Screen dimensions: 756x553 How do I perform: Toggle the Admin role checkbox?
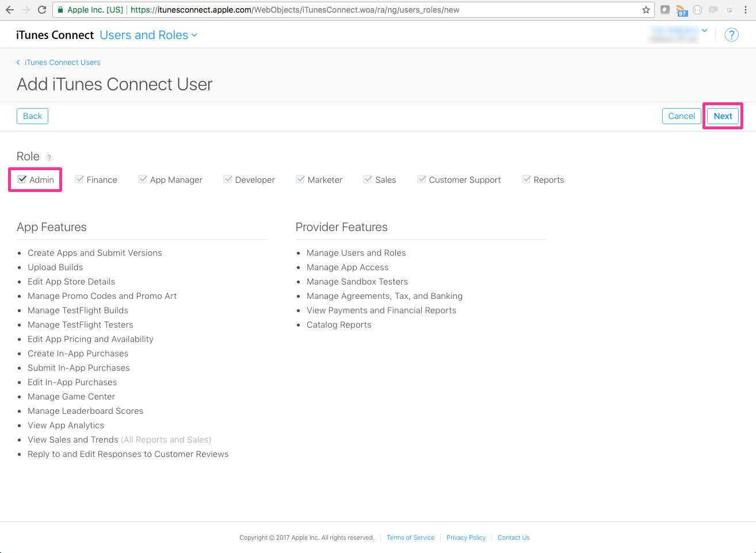[x=22, y=179]
